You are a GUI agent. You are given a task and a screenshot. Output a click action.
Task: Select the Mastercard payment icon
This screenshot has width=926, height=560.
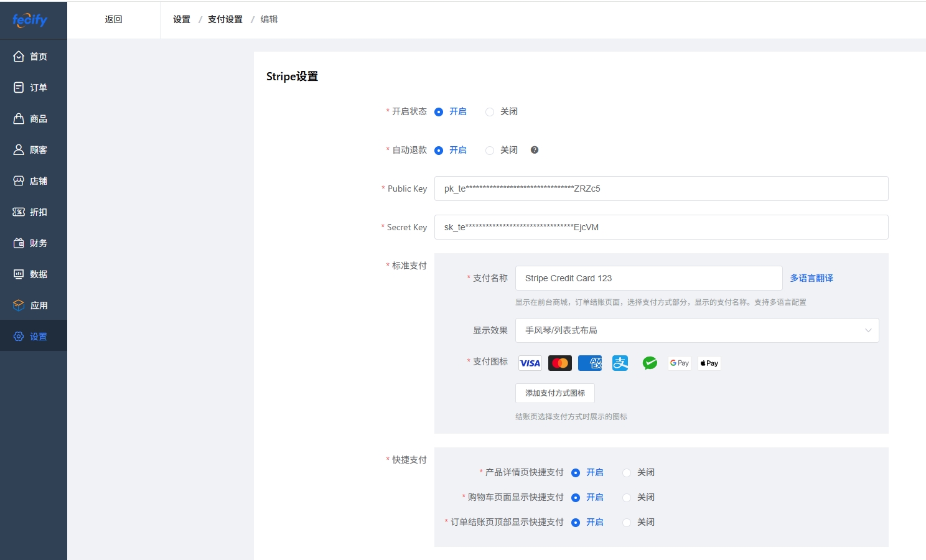559,363
